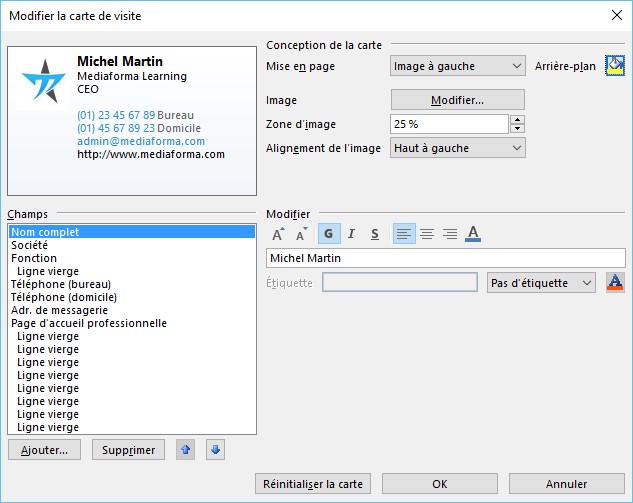
Task: Click the Réinitialiser la carte button
Action: [313, 483]
